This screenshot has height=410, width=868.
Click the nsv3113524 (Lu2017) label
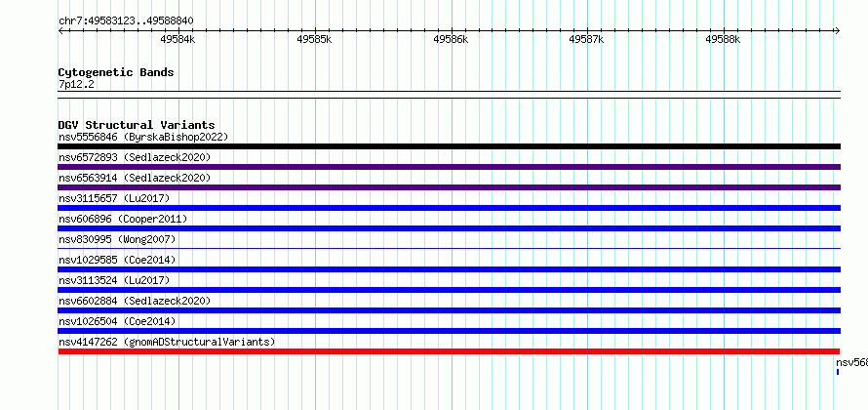(114, 280)
